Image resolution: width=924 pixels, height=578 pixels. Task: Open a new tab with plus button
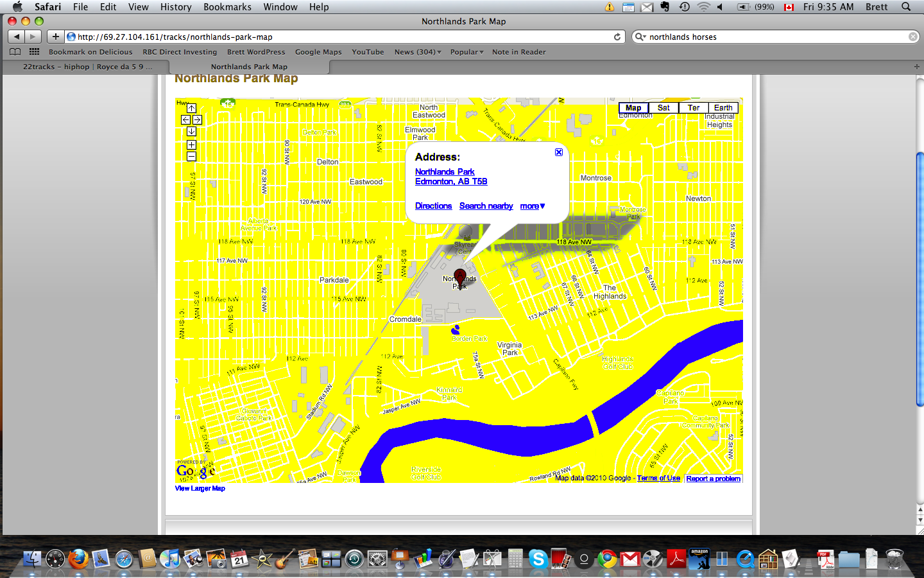pyautogui.click(x=916, y=67)
